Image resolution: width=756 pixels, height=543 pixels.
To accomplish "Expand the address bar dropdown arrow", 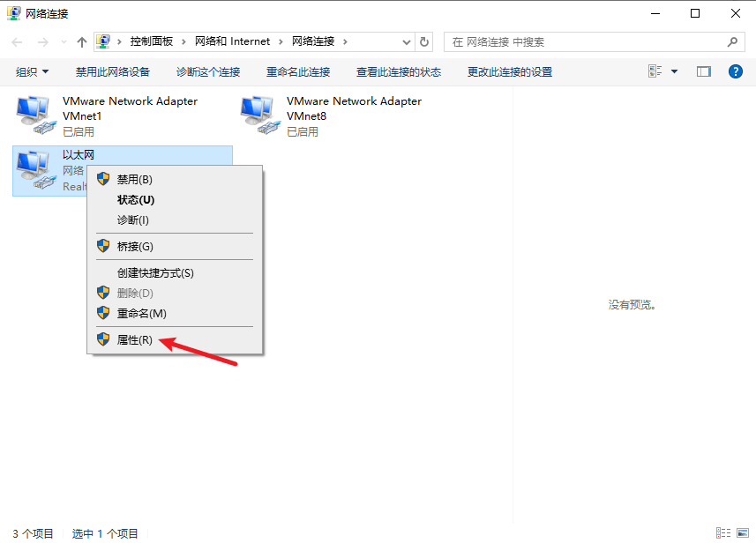I will (x=405, y=41).
